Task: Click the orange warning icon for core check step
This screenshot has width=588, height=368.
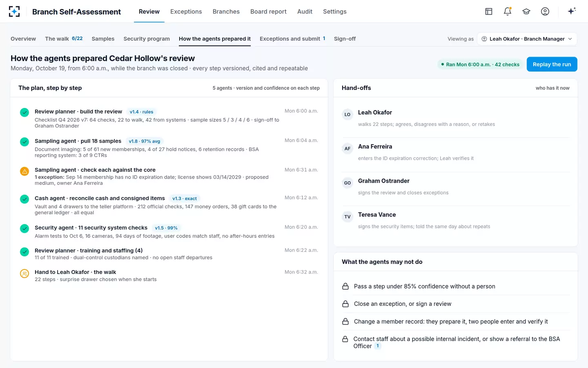Action: point(24,171)
